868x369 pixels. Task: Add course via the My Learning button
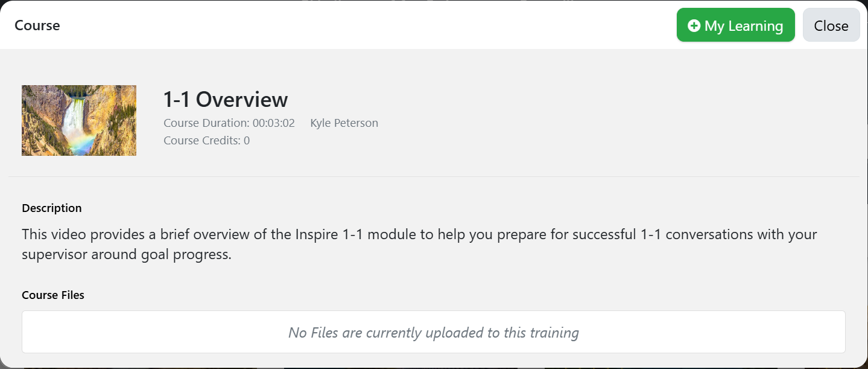click(x=735, y=25)
